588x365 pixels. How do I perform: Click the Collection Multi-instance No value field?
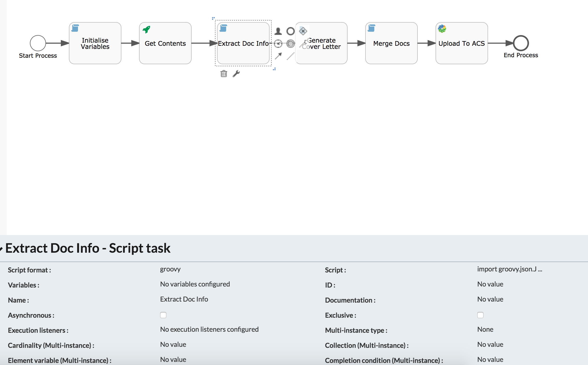click(490, 344)
